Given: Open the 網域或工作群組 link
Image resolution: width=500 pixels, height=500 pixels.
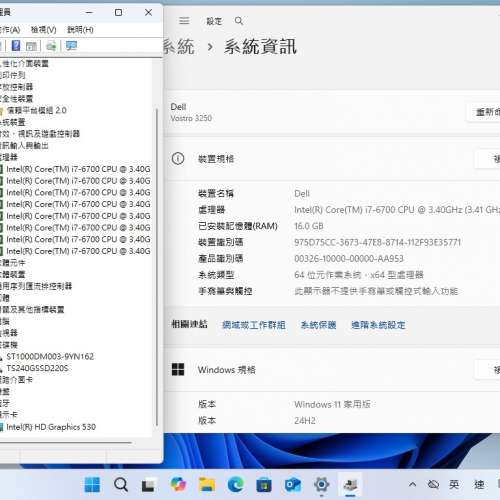Looking at the screenshot, I should [x=254, y=325].
